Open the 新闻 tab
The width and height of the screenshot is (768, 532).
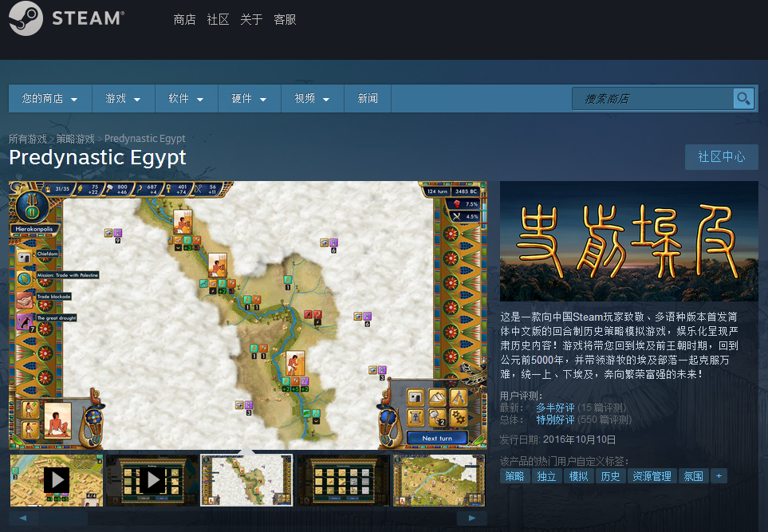click(368, 98)
